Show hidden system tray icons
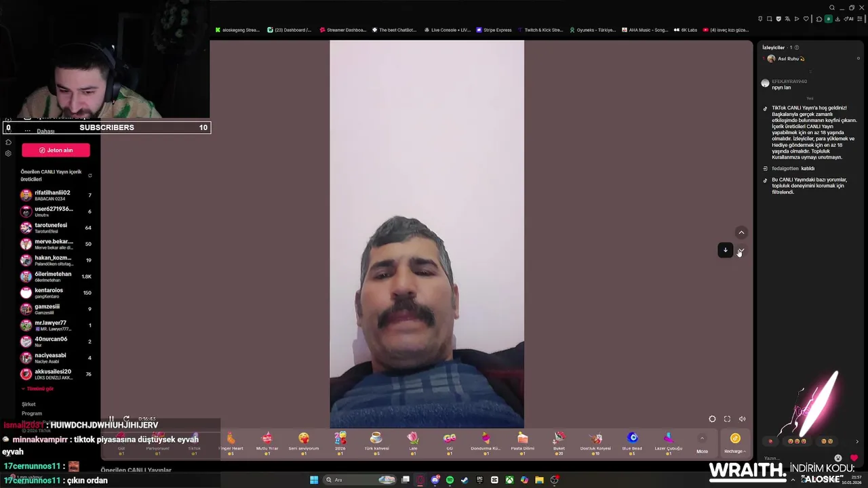 point(793,480)
